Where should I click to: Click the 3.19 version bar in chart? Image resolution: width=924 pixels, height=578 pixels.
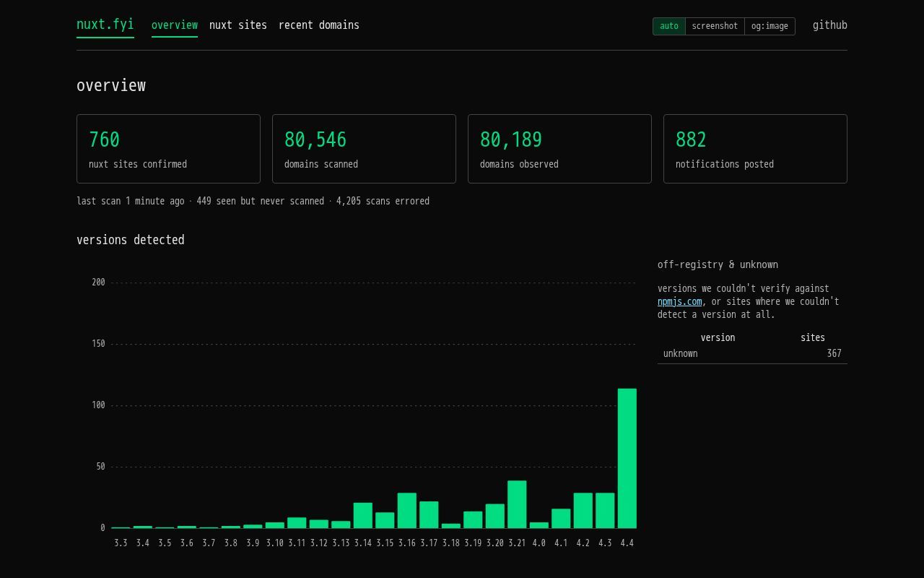473,520
